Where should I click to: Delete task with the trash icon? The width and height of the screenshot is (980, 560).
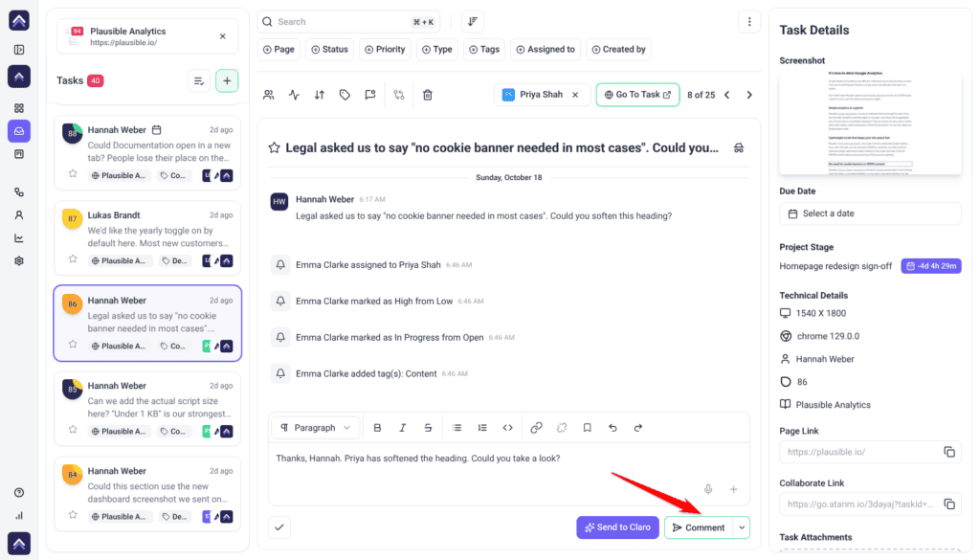(428, 95)
